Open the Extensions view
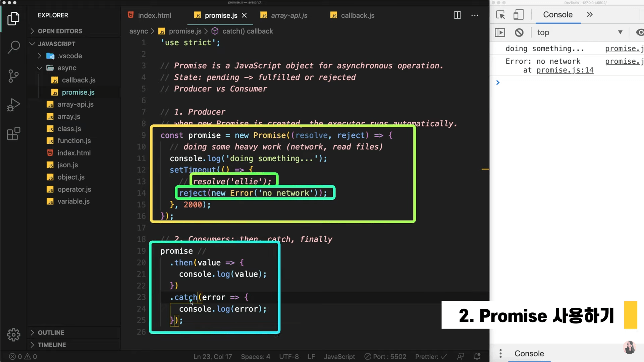 click(13, 134)
